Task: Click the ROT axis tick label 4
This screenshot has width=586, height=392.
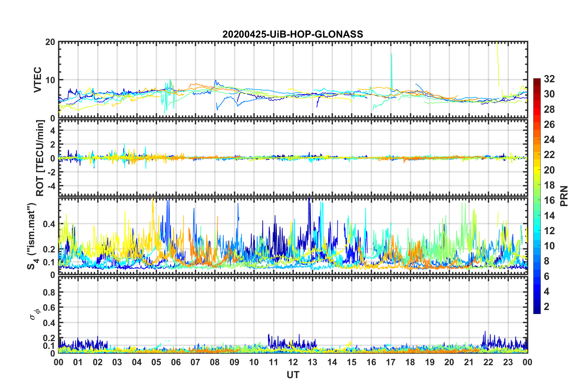Action: [53, 130]
